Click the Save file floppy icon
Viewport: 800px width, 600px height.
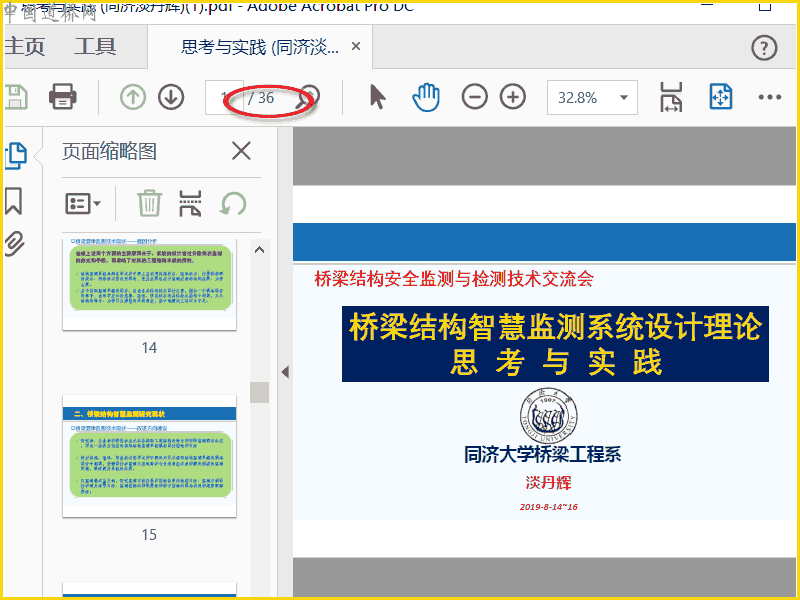[x=15, y=97]
